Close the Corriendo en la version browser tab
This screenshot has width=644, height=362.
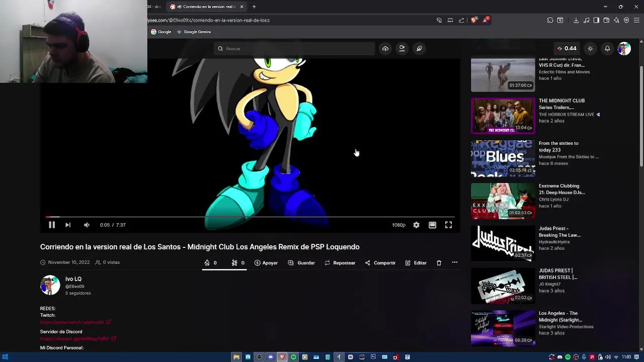[242, 7]
